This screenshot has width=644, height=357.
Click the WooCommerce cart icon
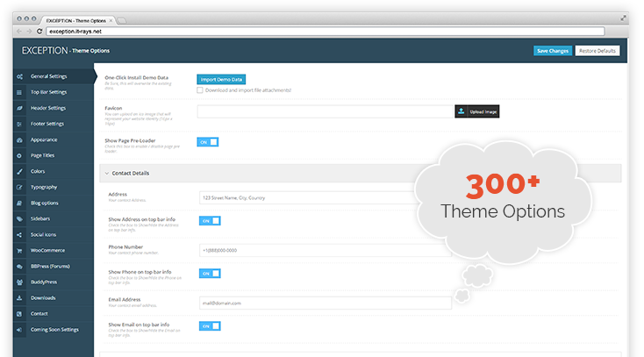(19, 250)
